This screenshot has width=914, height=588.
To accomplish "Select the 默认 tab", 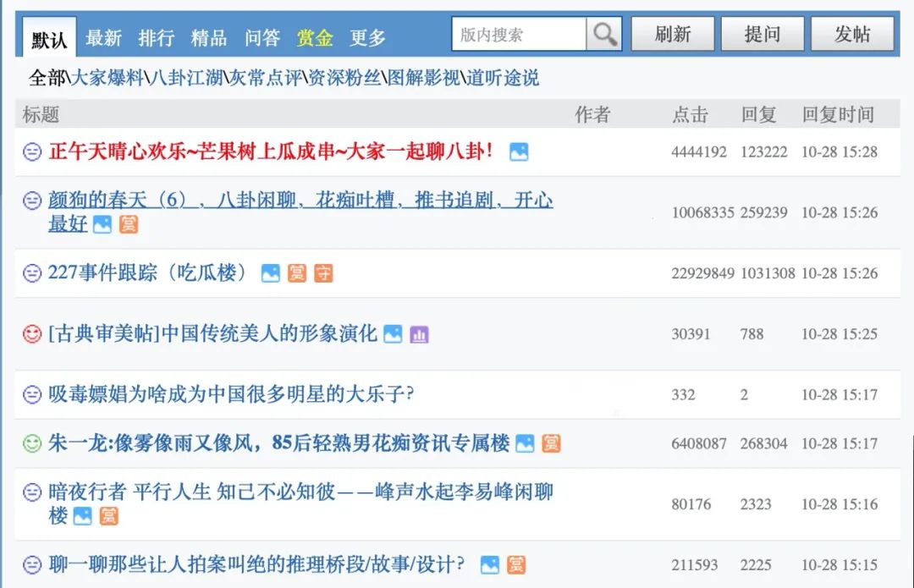I will coord(49,38).
